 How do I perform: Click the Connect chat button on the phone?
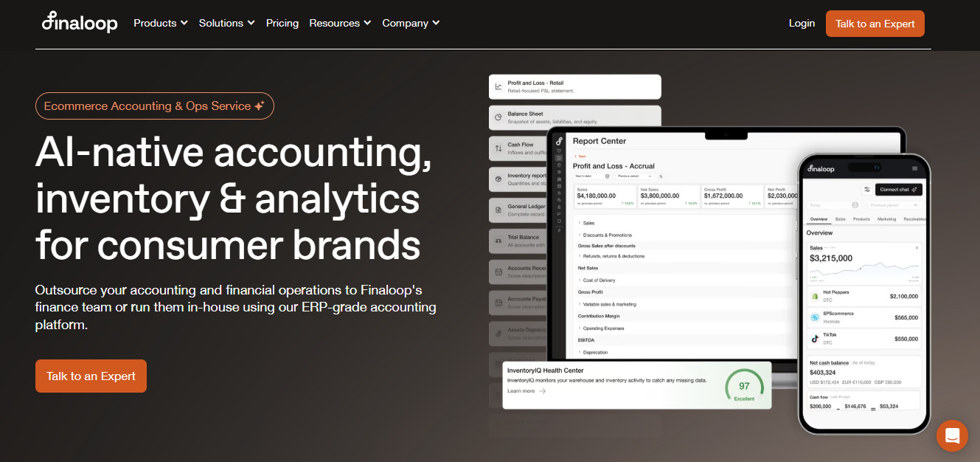point(898,190)
